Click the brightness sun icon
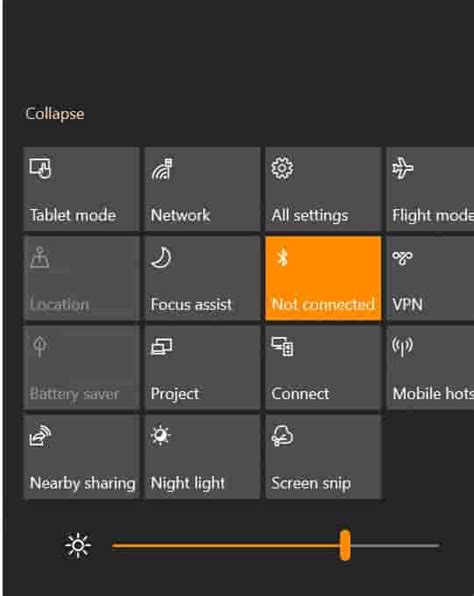474x596 pixels. 78,546
